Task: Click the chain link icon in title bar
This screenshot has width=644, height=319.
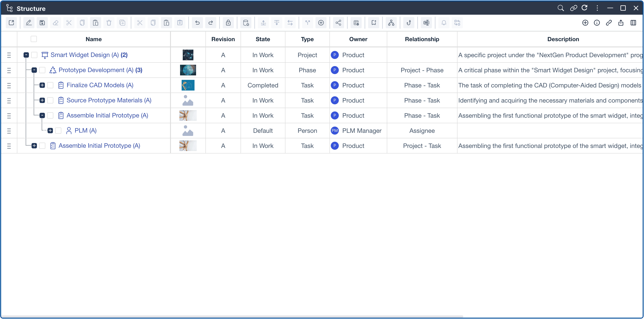Action: click(x=574, y=8)
